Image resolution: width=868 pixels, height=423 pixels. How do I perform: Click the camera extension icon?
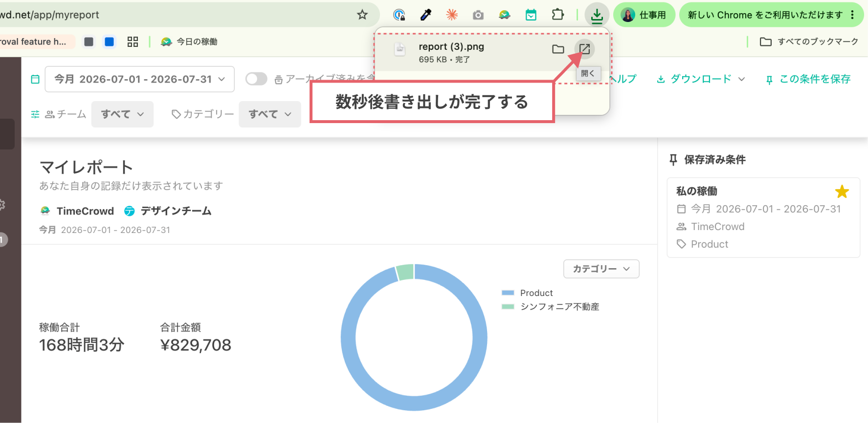click(478, 15)
